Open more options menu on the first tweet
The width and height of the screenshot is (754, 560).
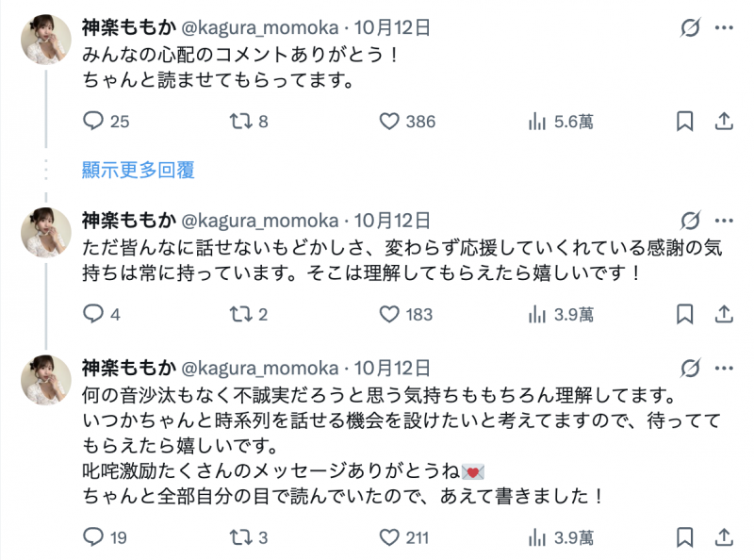726,28
